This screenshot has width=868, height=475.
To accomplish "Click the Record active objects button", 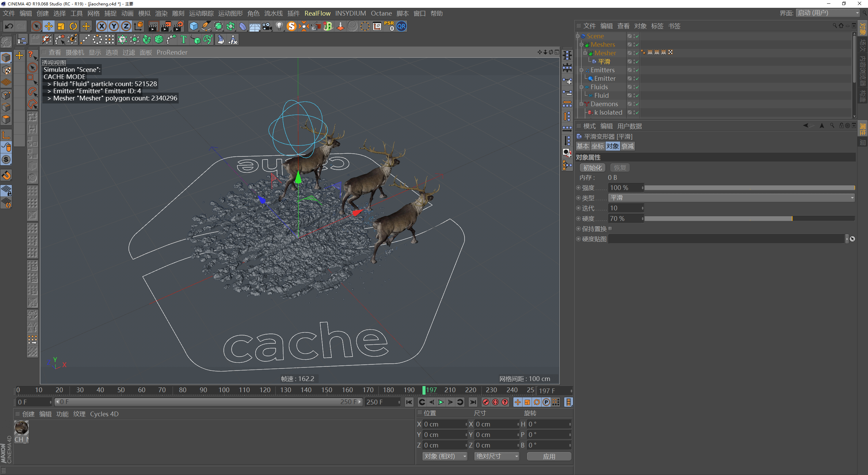I will pyautogui.click(x=486, y=402).
